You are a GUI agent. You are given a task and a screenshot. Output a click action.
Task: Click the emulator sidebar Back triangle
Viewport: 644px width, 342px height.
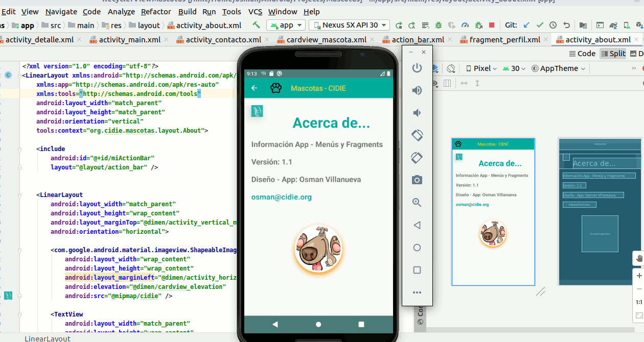click(417, 225)
